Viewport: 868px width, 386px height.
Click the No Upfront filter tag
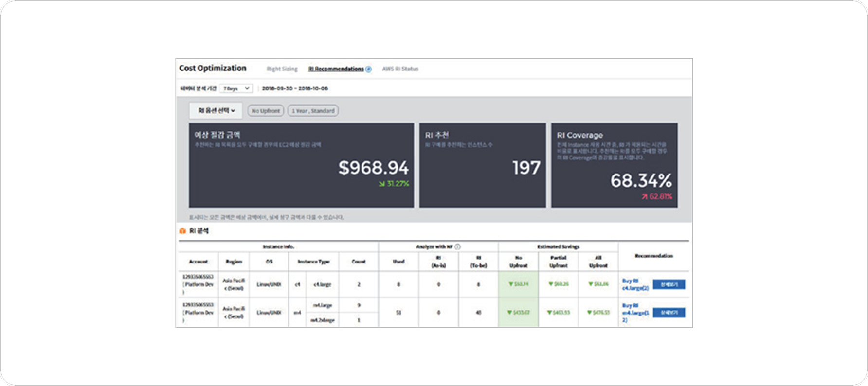[x=266, y=111]
